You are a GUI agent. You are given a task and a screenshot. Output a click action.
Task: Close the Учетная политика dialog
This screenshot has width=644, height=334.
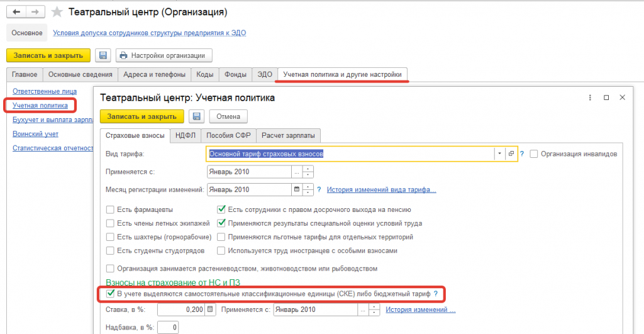(622, 97)
